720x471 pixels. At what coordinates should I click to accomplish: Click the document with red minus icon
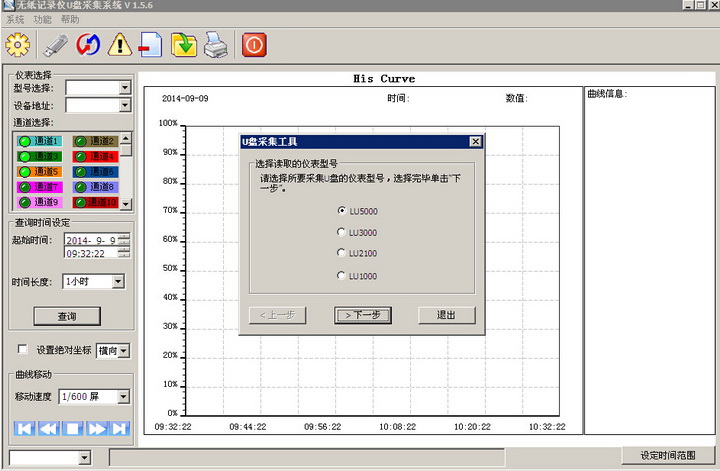[x=151, y=44]
